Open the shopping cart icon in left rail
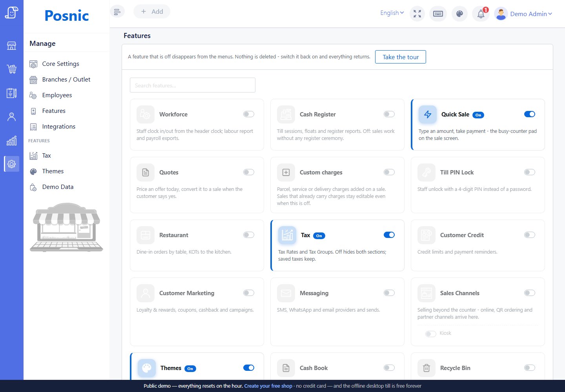This screenshot has width=565, height=392. [x=12, y=69]
